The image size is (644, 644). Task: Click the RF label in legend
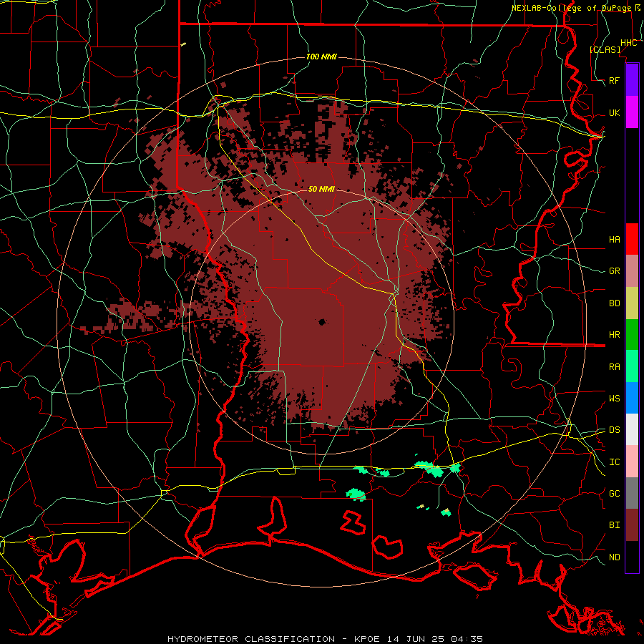tap(614, 80)
